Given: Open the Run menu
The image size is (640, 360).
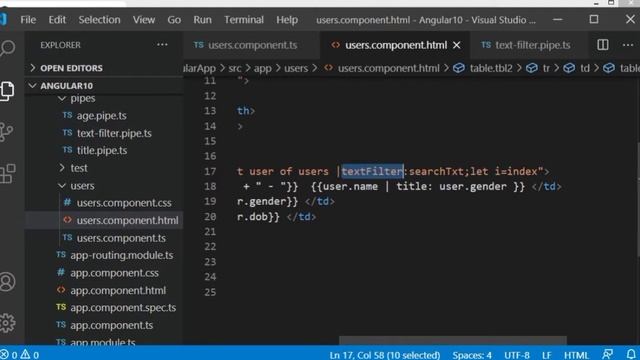Looking at the screenshot, I should [x=202, y=20].
